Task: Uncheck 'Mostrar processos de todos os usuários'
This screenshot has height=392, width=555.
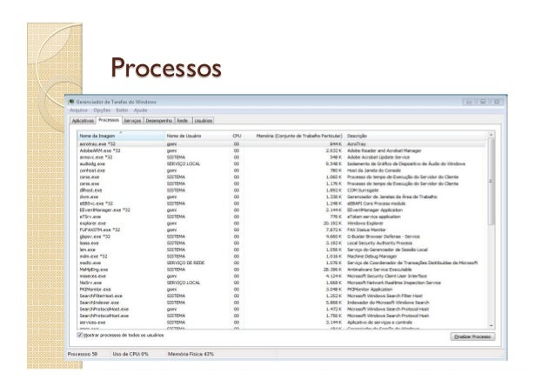Action: (80, 335)
